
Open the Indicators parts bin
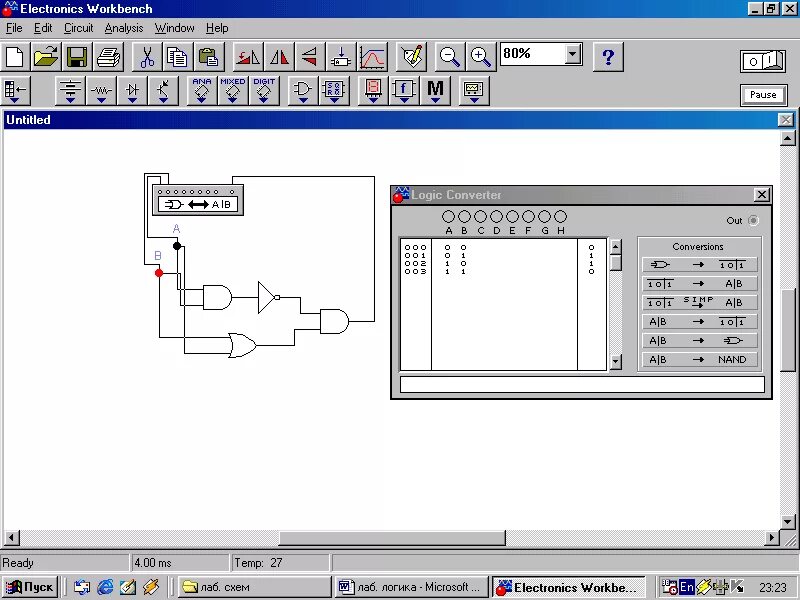tap(372, 91)
